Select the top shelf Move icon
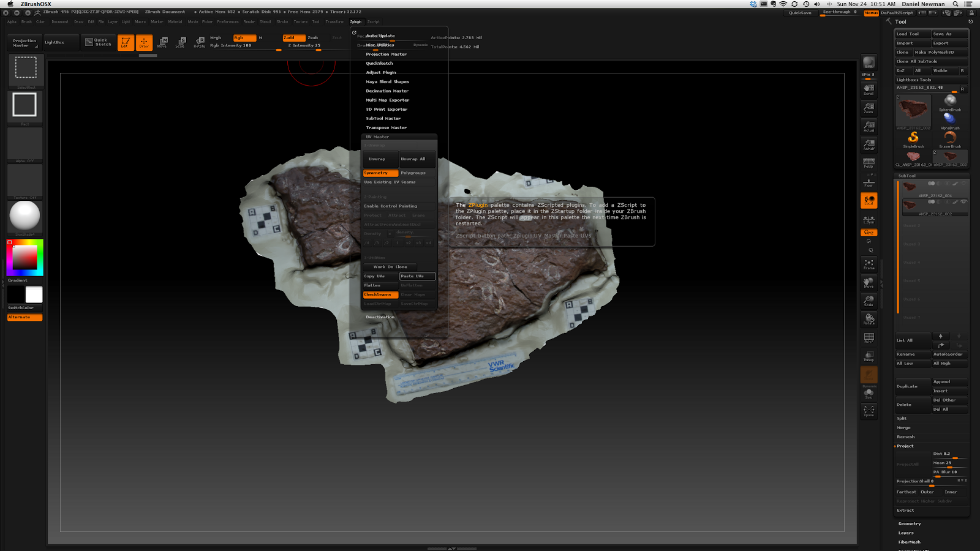The height and width of the screenshot is (551, 980). click(x=162, y=42)
